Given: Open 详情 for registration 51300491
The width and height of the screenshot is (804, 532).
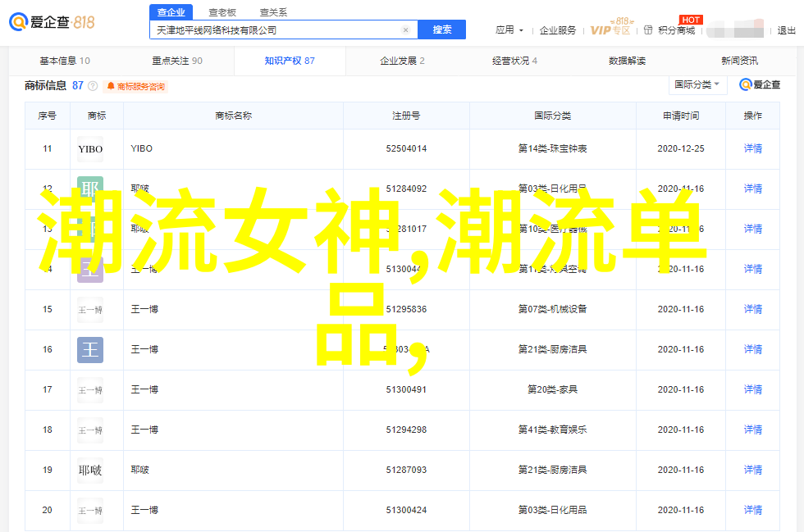Looking at the screenshot, I should point(753,389).
